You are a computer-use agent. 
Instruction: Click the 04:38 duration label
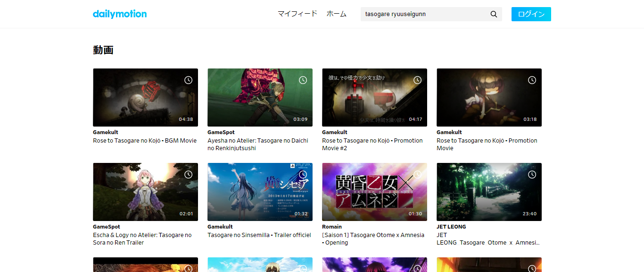(186, 119)
